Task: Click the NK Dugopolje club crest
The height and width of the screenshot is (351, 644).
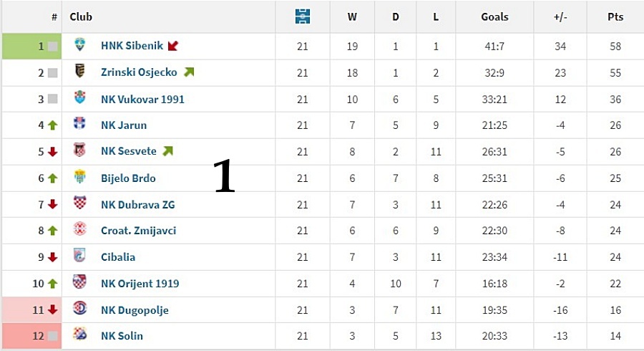Action: 79,308
